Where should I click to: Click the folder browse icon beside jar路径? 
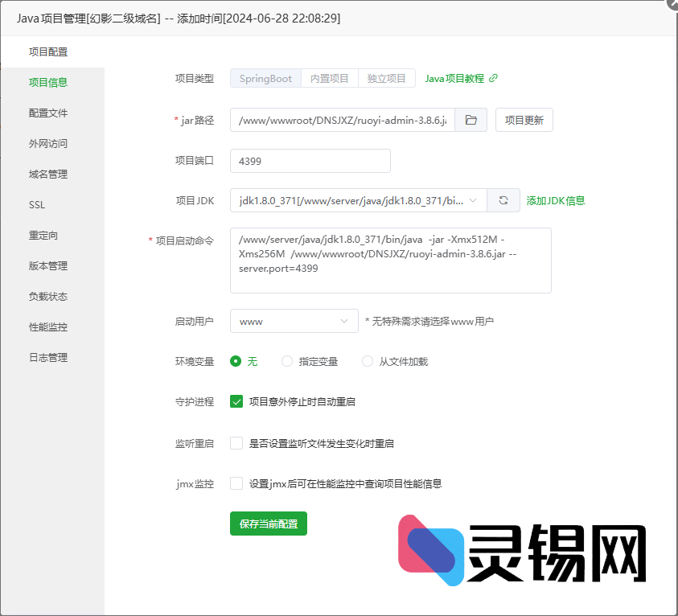pyautogui.click(x=471, y=121)
